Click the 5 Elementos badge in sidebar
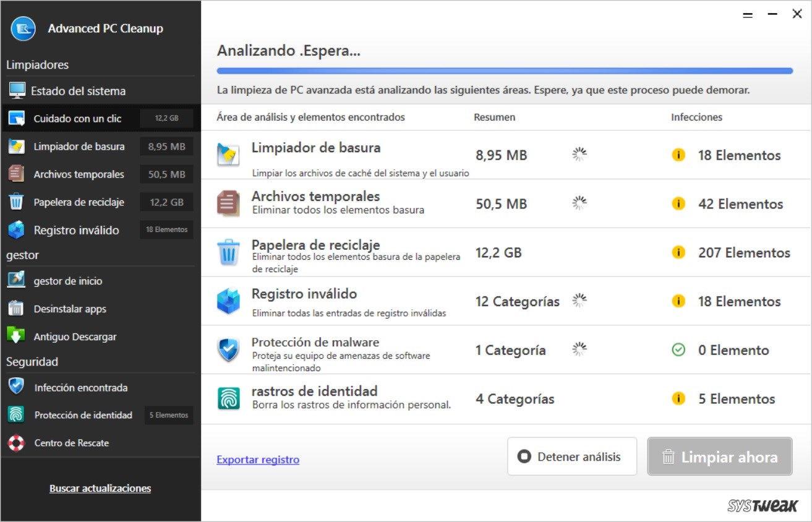Screen dimensions: 812x522 (x=168, y=415)
